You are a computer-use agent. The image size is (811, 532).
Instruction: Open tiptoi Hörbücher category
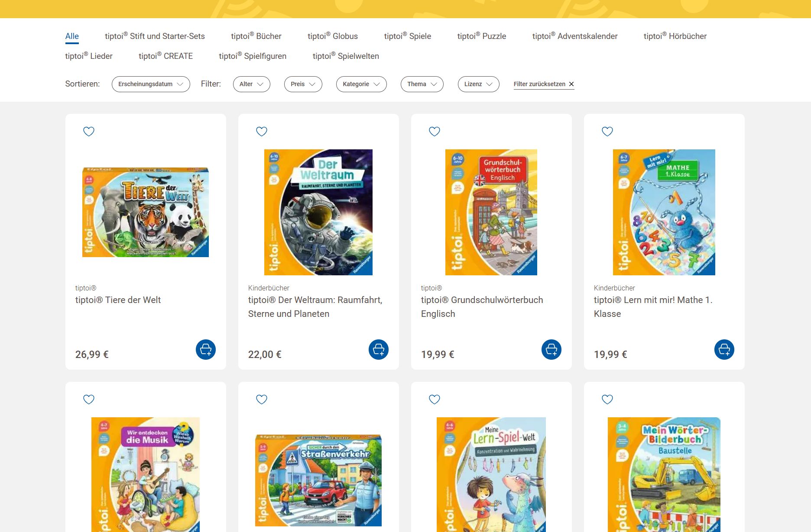675,36
